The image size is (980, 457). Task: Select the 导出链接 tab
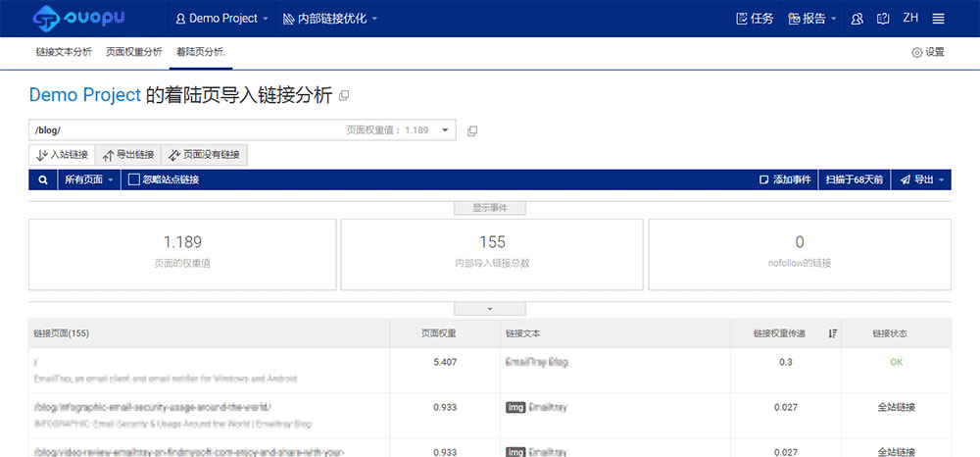click(128, 155)
